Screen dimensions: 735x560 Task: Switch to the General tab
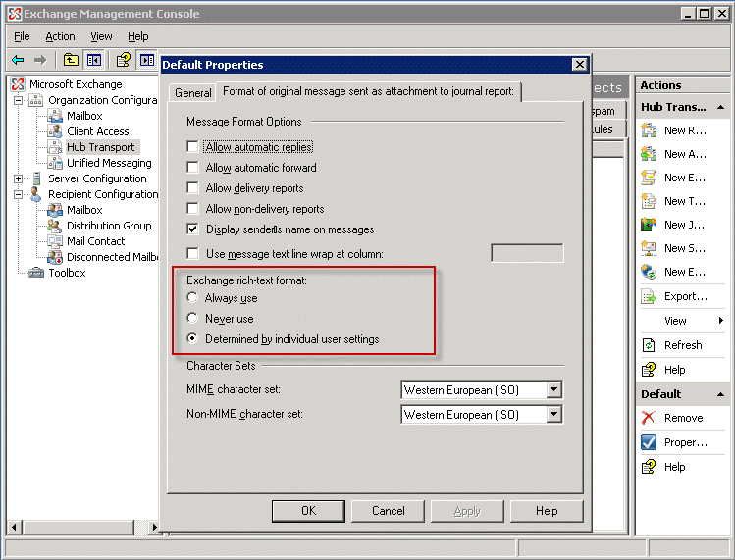coord(192,93)
